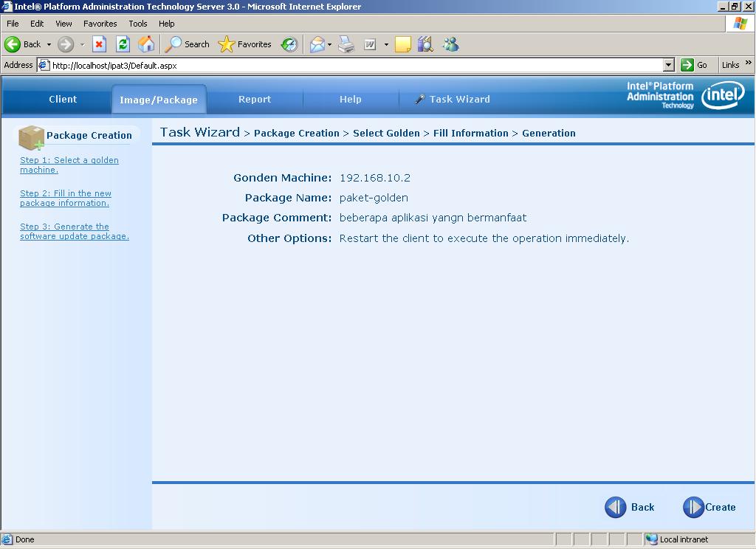Click Fill Information in the breadcrumb
This screenshot has width=756, height=549.
(470, 133)
